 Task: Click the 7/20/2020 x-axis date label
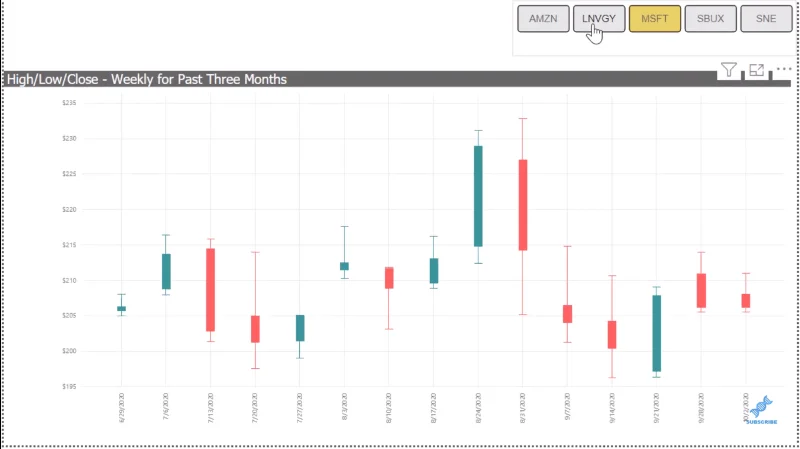point(255,408)
